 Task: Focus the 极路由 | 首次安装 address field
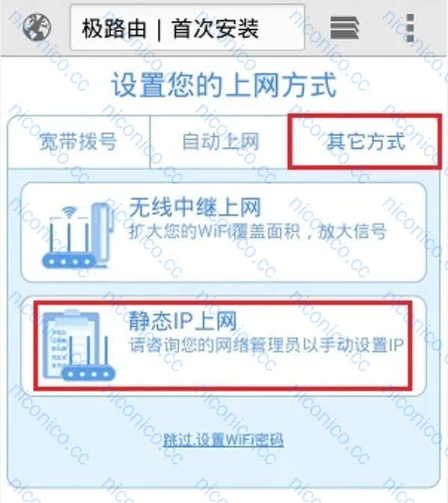(x=188, y=27)
